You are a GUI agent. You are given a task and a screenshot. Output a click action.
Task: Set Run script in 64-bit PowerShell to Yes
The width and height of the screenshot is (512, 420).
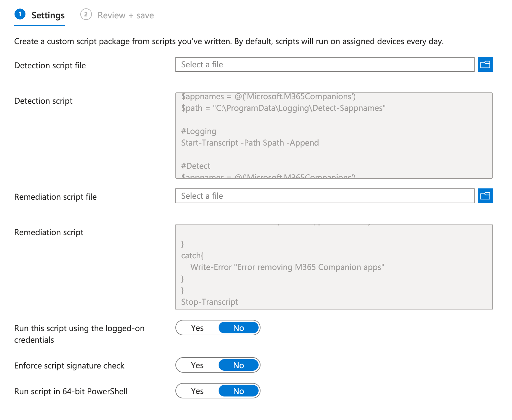[197, 391]
